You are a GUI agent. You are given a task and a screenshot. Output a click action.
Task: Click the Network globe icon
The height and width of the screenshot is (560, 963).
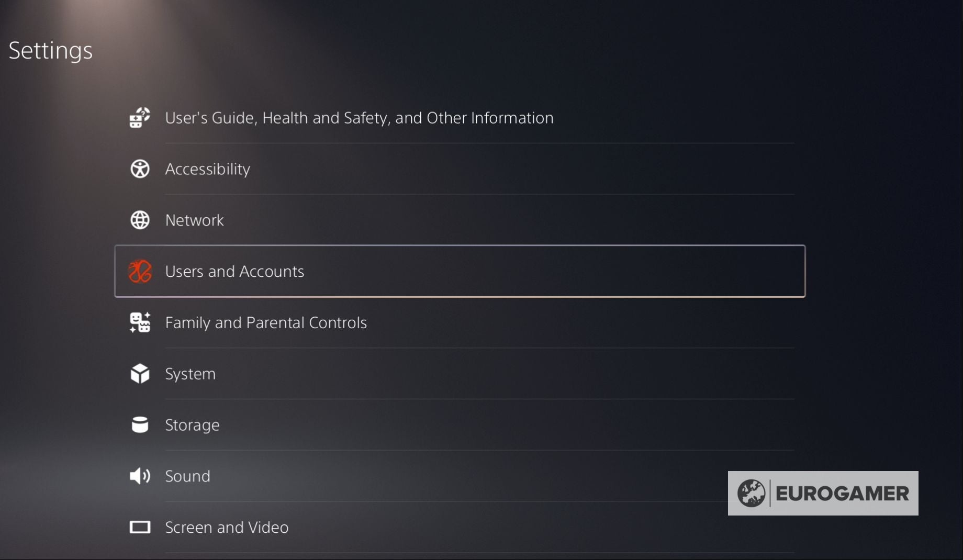[139, 220]
